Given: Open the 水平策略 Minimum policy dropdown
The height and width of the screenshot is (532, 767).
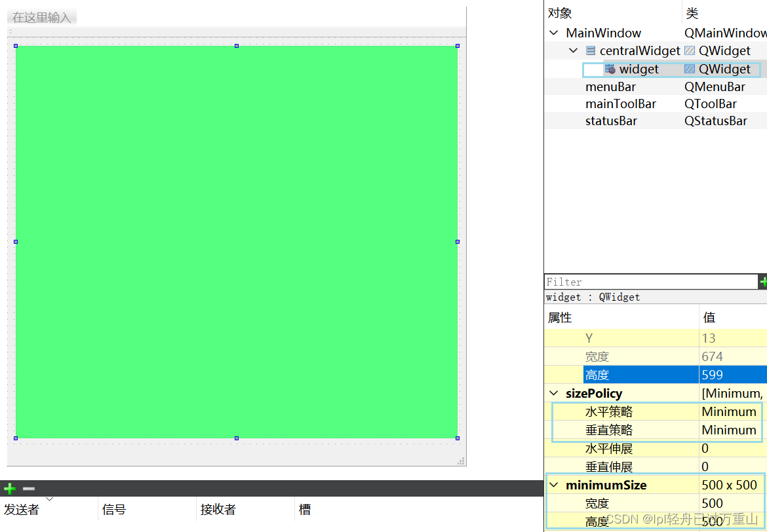Looking at the screenshot, I should (x=729, y=411).
